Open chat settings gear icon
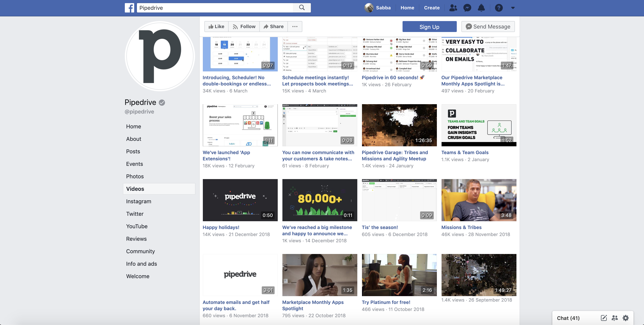 click(625, 318)
